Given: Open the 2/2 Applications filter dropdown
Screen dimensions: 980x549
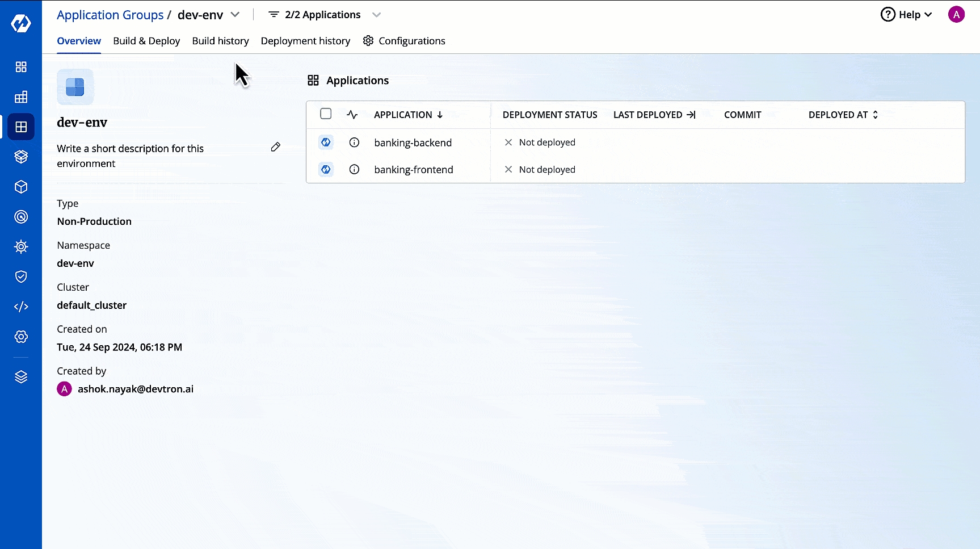Looking at the screenshot, I should 376,15.
